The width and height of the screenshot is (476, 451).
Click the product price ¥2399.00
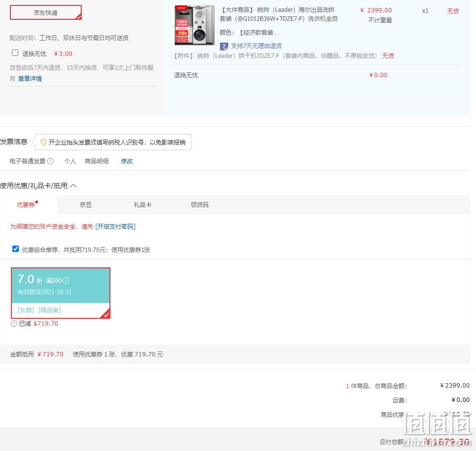point(376,10)
